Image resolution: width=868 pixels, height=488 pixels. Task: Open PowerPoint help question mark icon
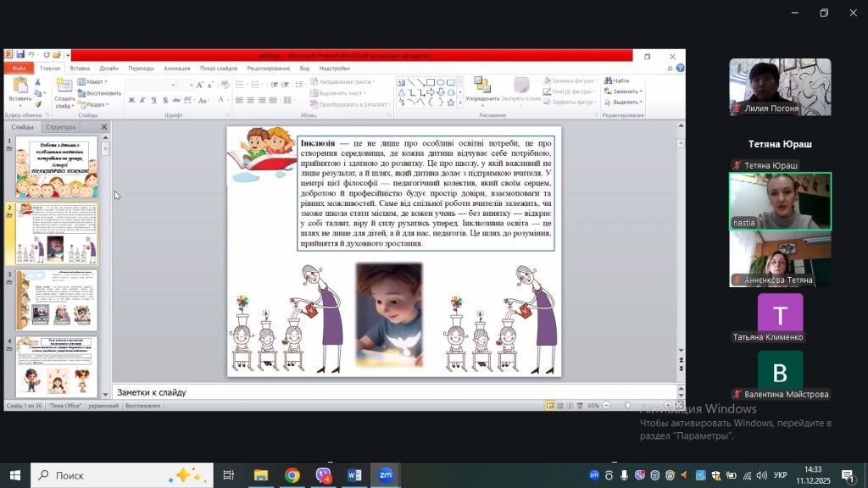(678, 68)
